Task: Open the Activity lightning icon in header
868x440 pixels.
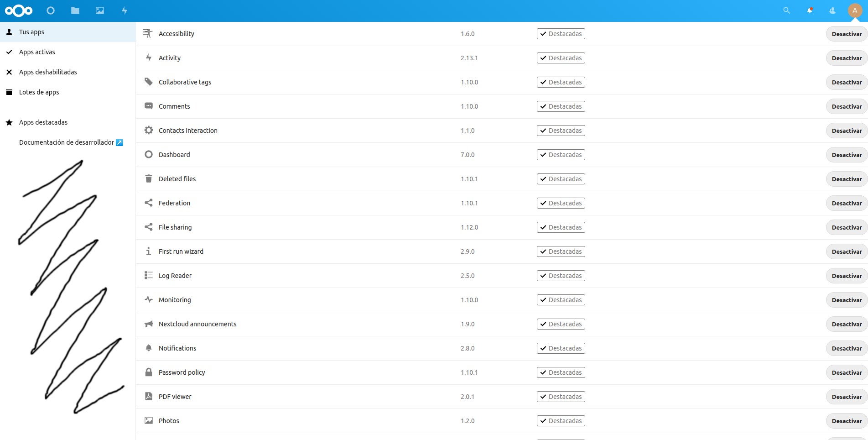Action: click(x=125, y=10)
